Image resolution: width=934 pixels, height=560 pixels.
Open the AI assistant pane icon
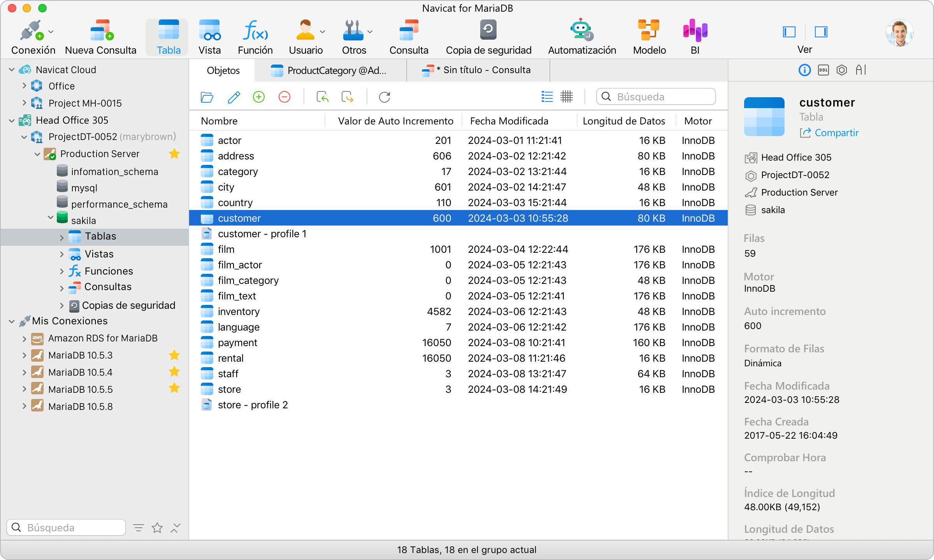[x=860, y=70]
